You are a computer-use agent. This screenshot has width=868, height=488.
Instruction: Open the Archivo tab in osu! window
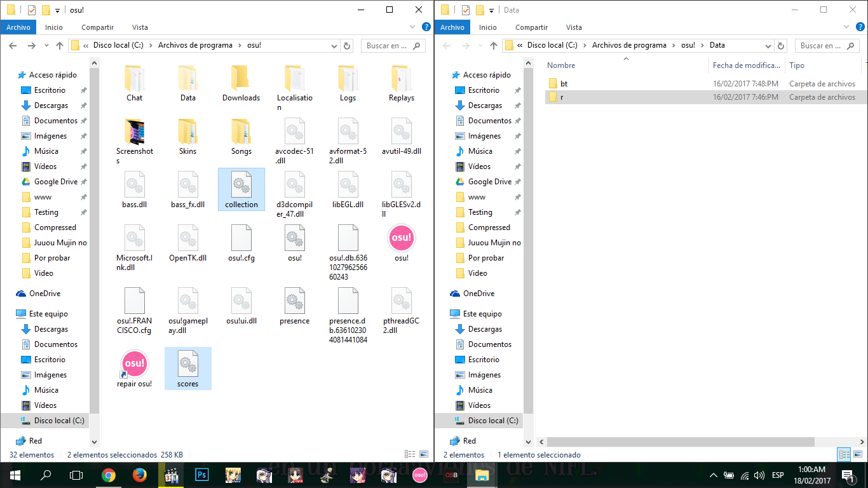(x=18, y=27)
